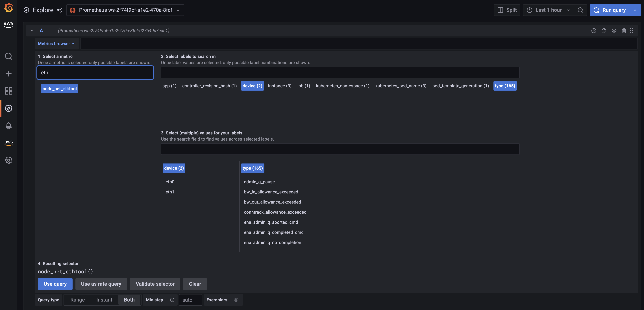The image size is (644, 310).
Task: Click the settings gear icon in sidebar
Action: pos(9,160)
